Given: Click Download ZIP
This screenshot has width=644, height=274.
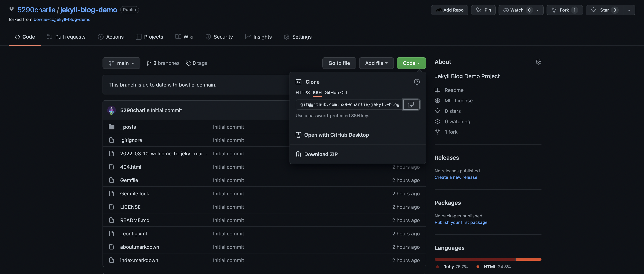Looking at the screenshot, I should 321,154.
